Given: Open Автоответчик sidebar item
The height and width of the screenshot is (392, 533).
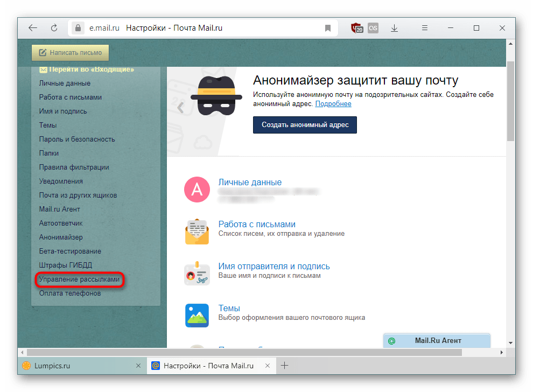Looking at the screenshot, I should pos(61,223).
